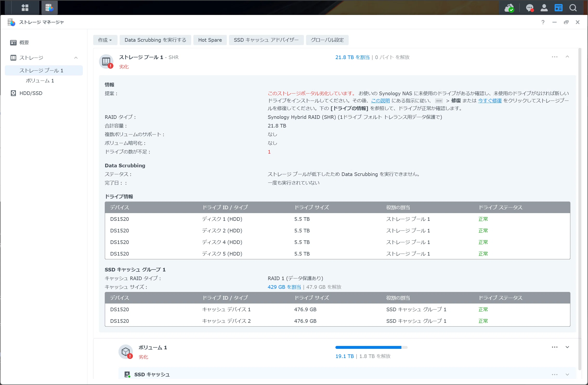This screenshot has width=588, height=385.
Task: Click 429 GB を割当 cache link
Action: (x=284, y=287)
